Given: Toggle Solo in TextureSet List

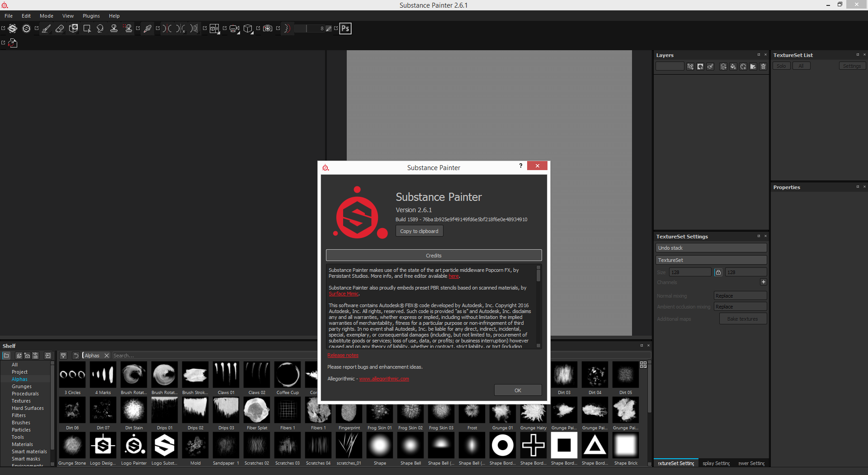Looking at the screenshot, I should (x=781, y=66).
